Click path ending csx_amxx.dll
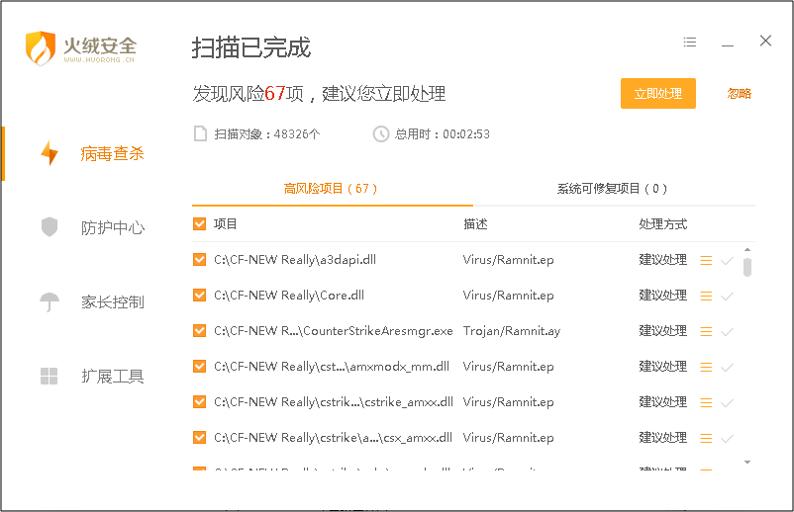 333,437
